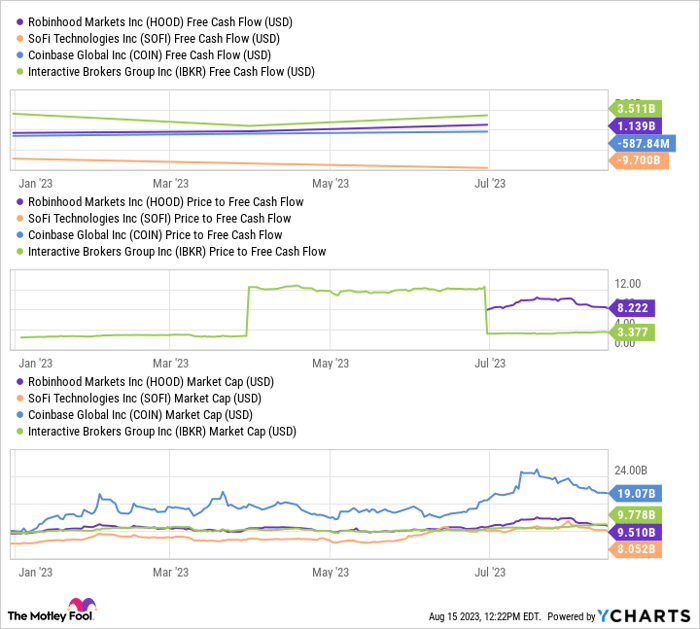Click the Interactive Brokers Market Cap legend label
This screenshot has width=700, height=629.
click(x=162, y=431)
